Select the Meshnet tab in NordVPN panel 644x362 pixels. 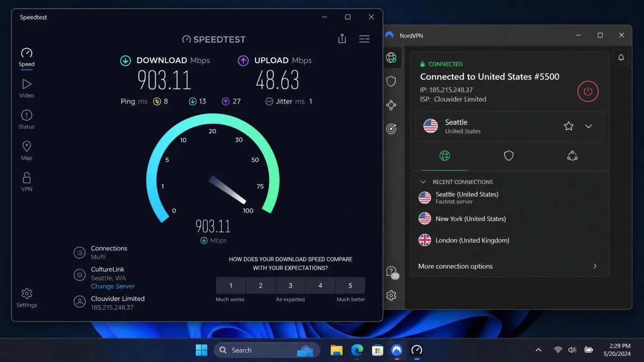pos(572,156)
